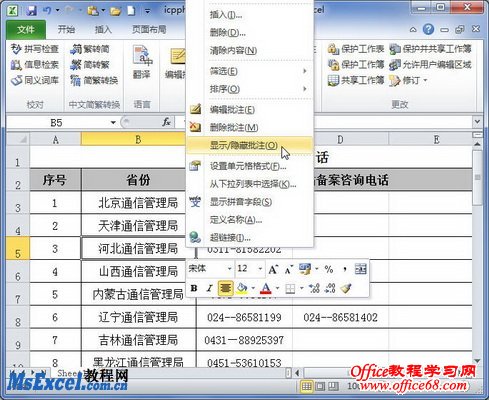Open fill color dropdown arrow
Viewport: 489px width, 400px height.
point(253,288)
